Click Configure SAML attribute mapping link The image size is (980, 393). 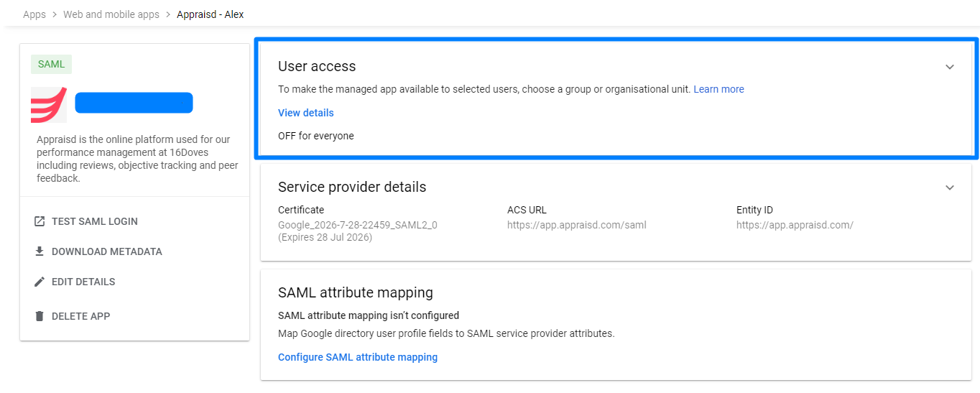point(358,357)
